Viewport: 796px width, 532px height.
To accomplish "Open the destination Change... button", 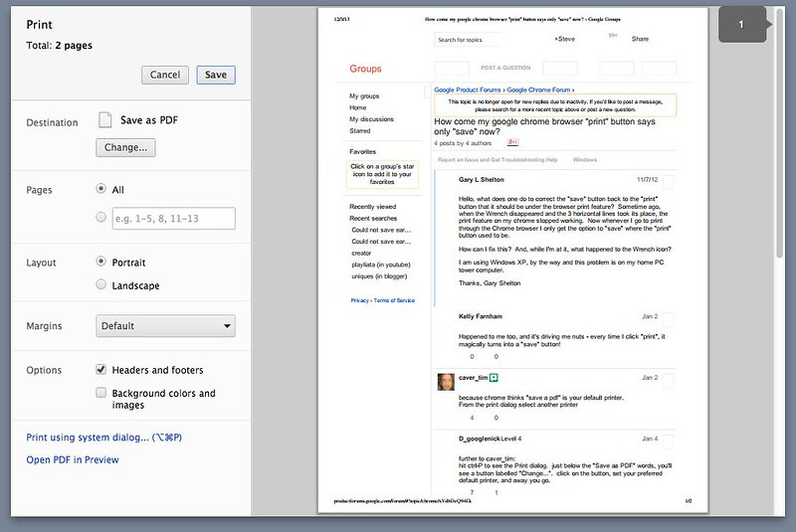I will click(x=125, y=147).
